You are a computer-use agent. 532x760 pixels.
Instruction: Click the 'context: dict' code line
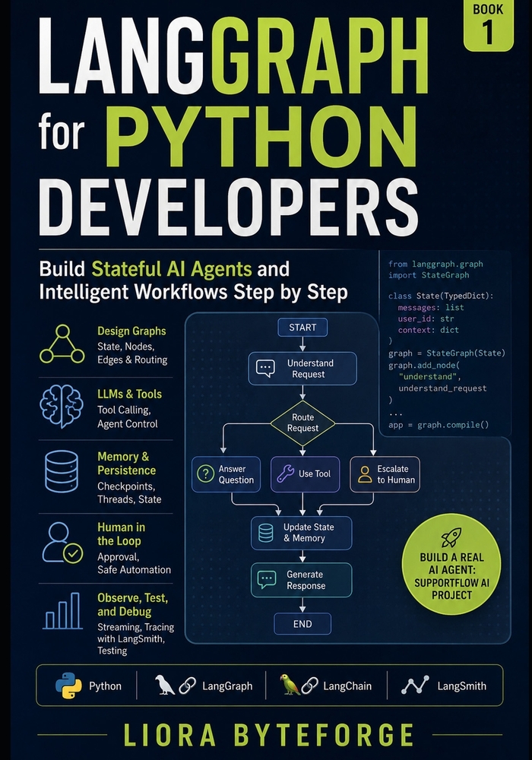(428, 330)
